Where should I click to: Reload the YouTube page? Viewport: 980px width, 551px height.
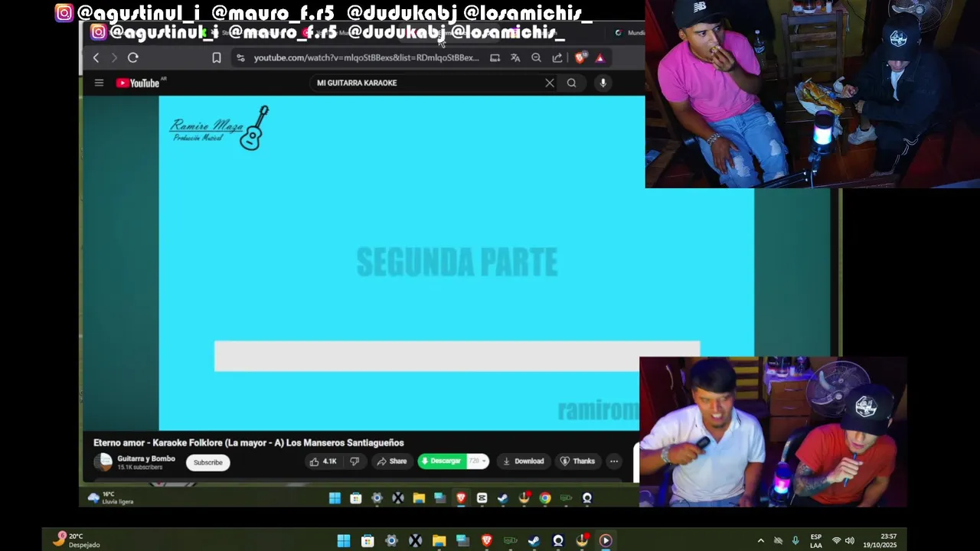(x=133, y=57)
